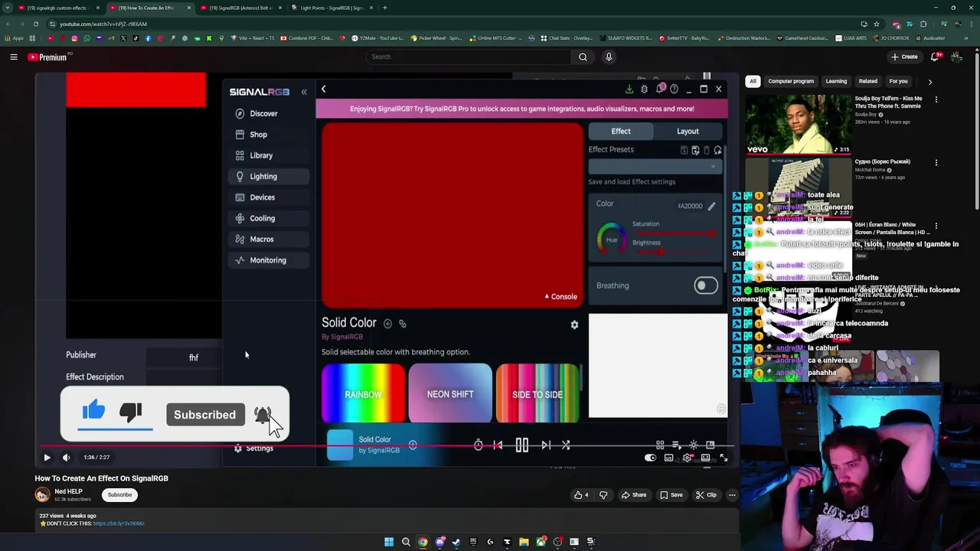
Task: Pause the SignalRGB effect playback
Action: pos(521,445)
